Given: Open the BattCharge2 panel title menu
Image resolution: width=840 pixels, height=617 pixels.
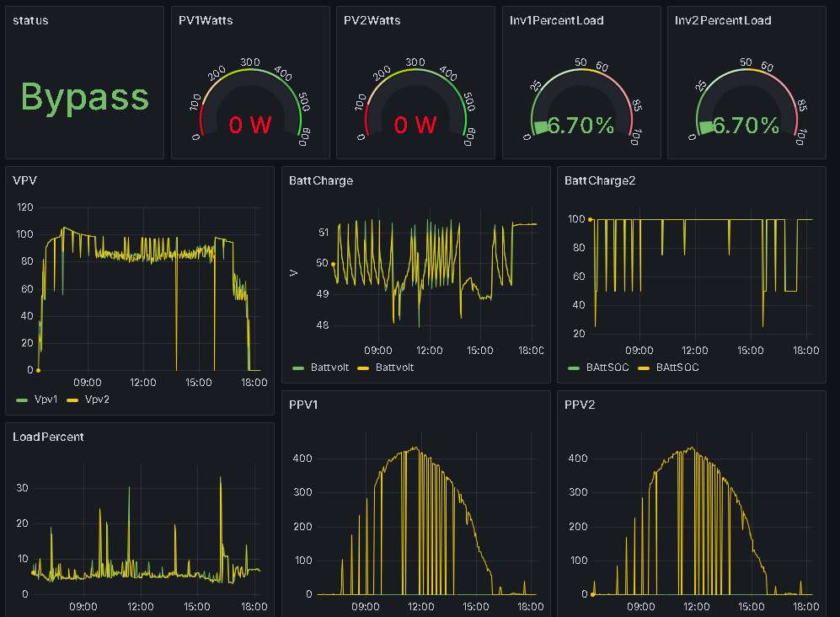Looking at the screenshot, I should tap(600, 180).
